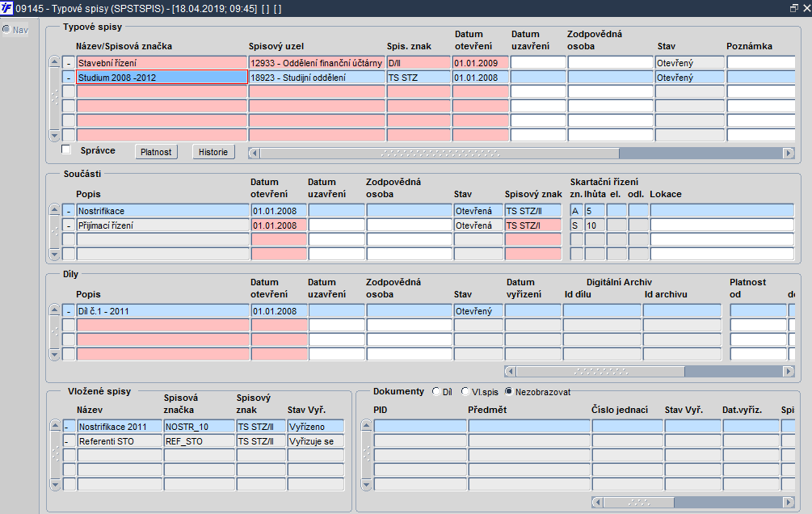
Task: Click down arrow of Díly list
Action: point(54,355)
